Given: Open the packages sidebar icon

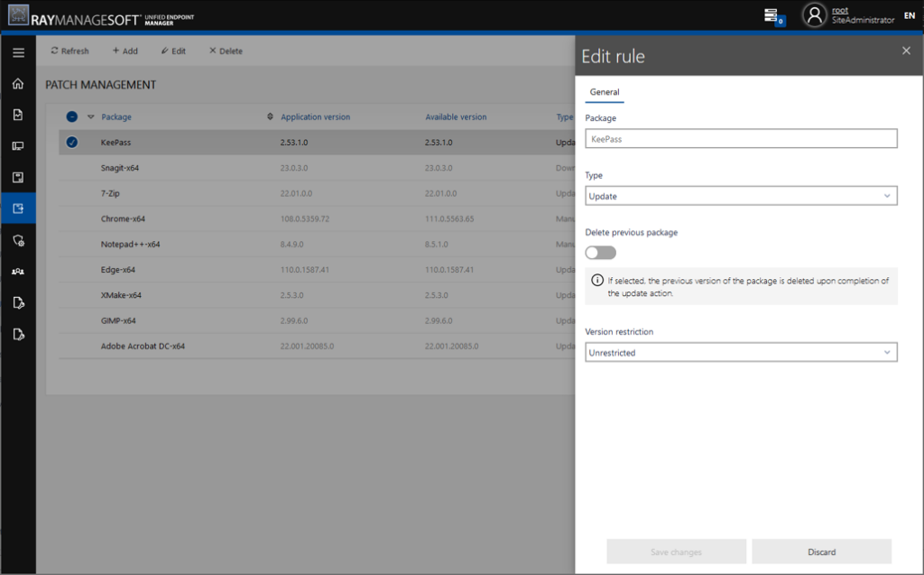Looking at the screenshot, I should point(18,177).
